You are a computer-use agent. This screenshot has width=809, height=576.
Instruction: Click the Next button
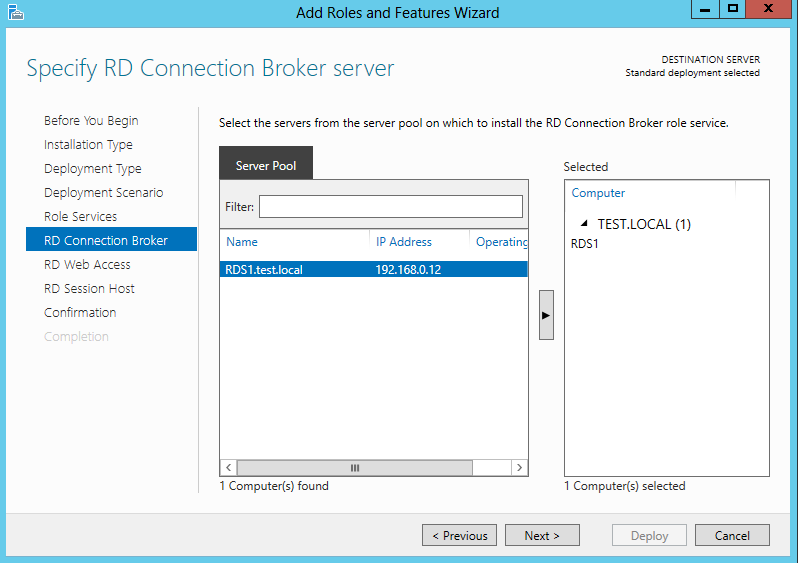tap(542, 535)
